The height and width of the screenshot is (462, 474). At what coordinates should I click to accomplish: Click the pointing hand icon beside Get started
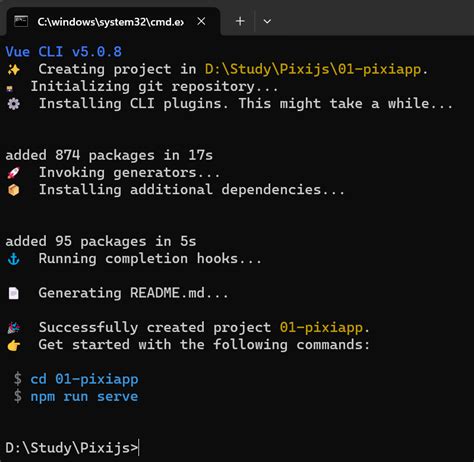pyautogui.click(x=14, y=345)
